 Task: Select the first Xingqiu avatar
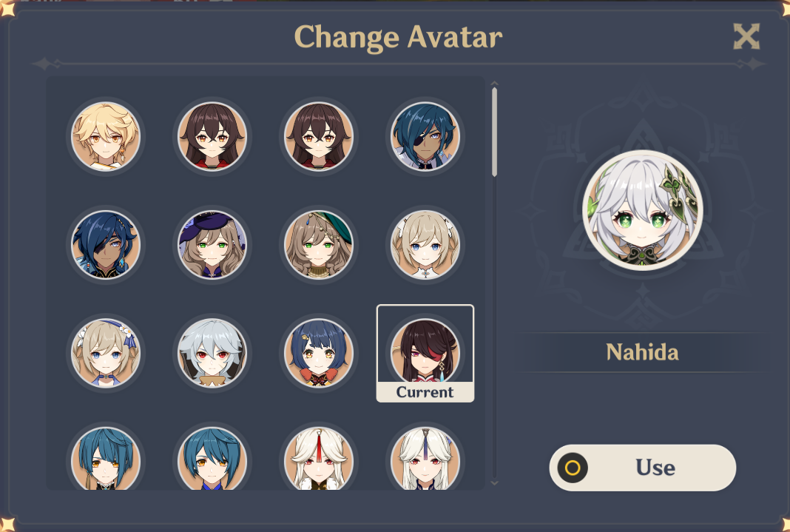[106, 460]
